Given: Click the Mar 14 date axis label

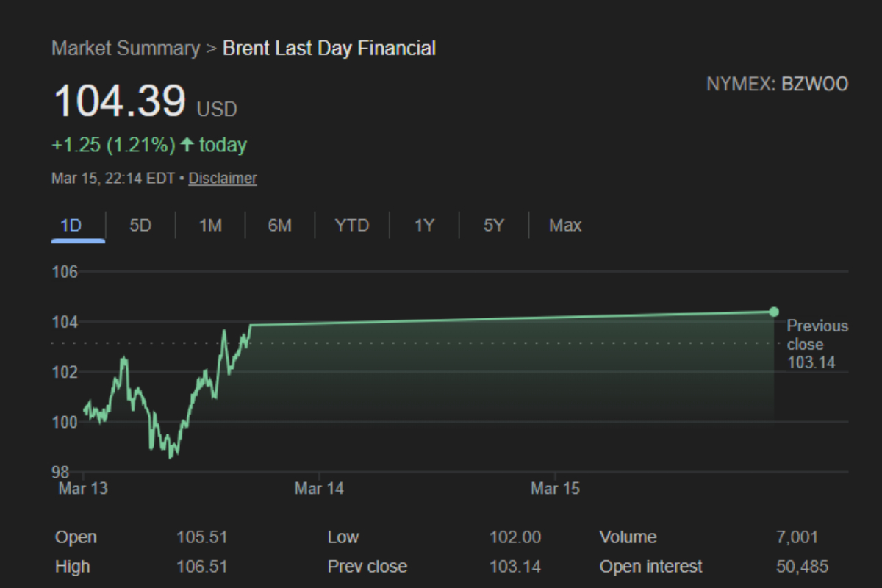Looking at the screenshot, I should 318,488.
